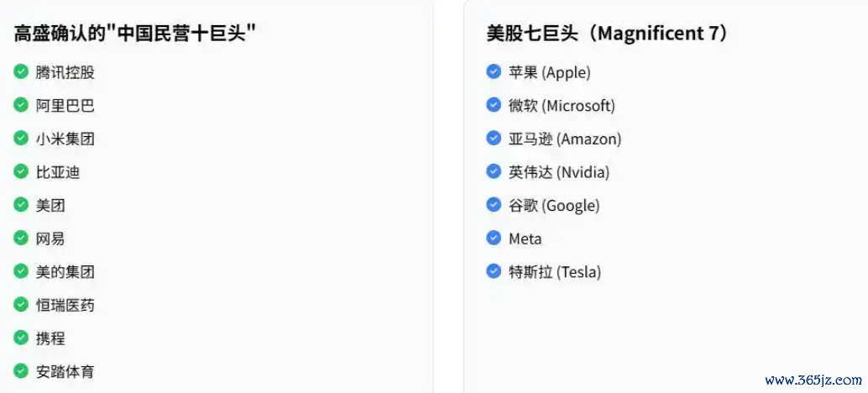Click the blue check badge beside 特斯拉 (Tesla)

[x=494, y=271]
